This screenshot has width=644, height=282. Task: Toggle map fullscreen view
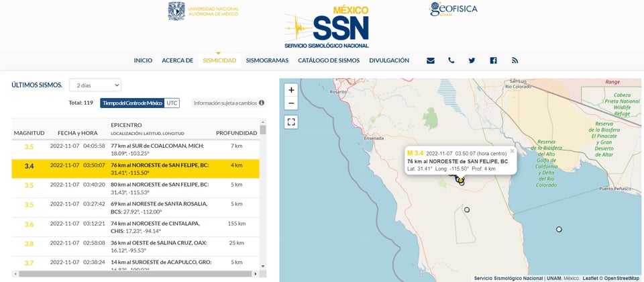291,122
